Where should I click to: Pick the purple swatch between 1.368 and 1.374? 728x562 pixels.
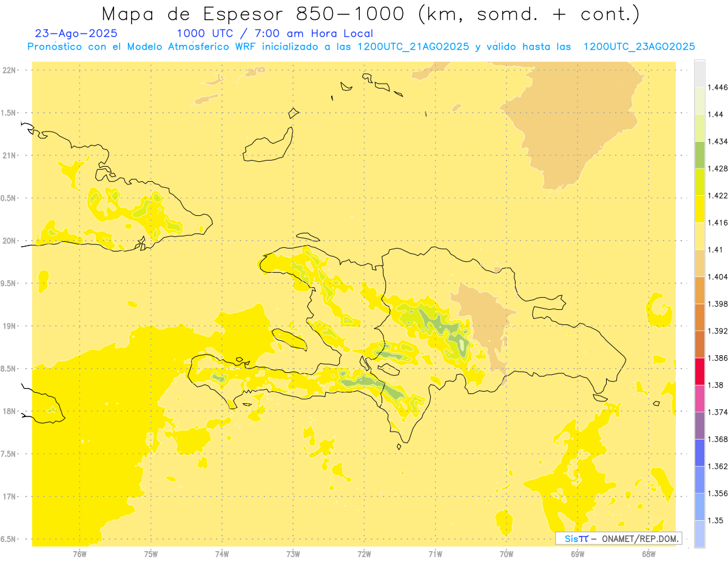tap(699, 426)
